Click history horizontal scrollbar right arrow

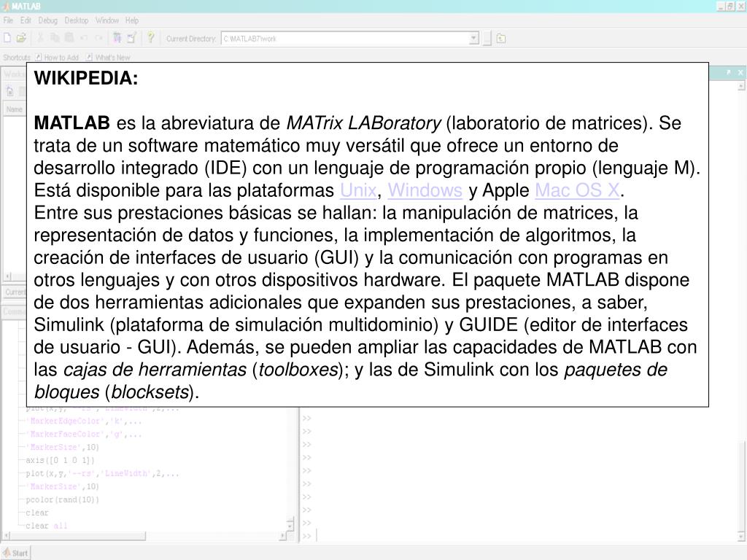coord(282,536)
